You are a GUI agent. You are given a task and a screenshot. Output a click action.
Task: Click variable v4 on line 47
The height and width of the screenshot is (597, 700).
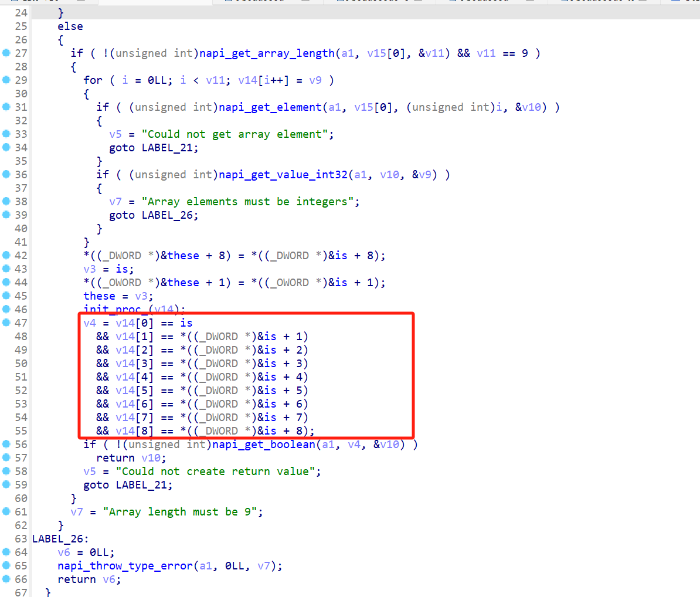point(90,323)
